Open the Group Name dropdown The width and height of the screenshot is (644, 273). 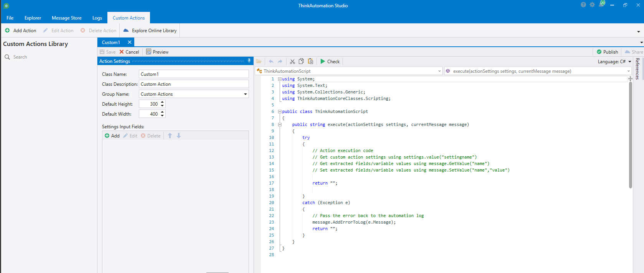245,94
